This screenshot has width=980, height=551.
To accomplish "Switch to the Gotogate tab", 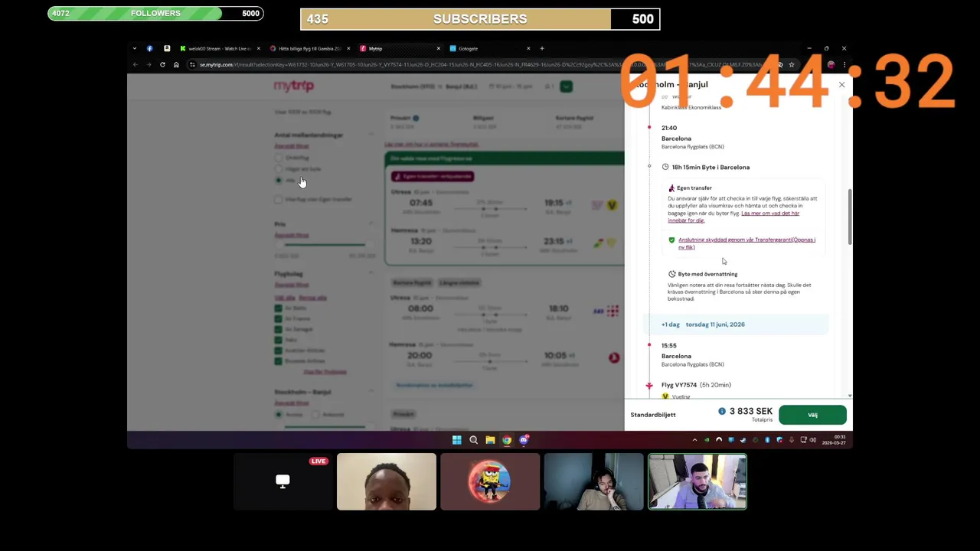I will [x=490, y=48].
